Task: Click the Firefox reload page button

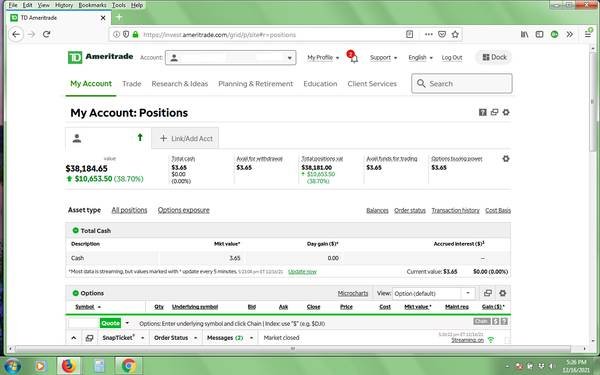Action: pyautogui.click(x=47, y=34)
